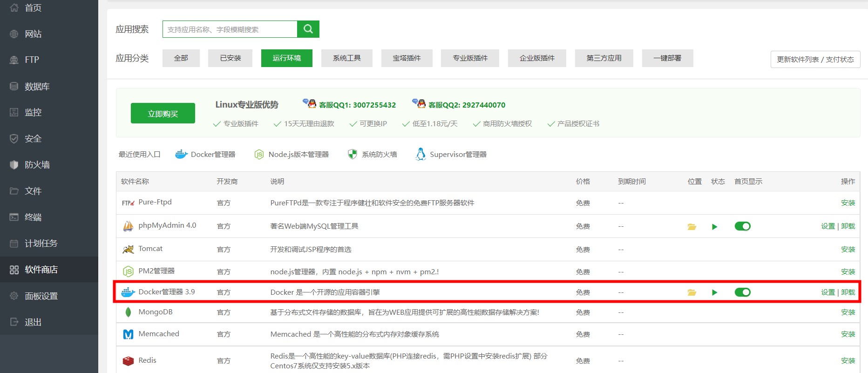Click the MongoDB leaf icon
Image resolution: width=868 pixels, height=373 pixels.
pos(128,312)
